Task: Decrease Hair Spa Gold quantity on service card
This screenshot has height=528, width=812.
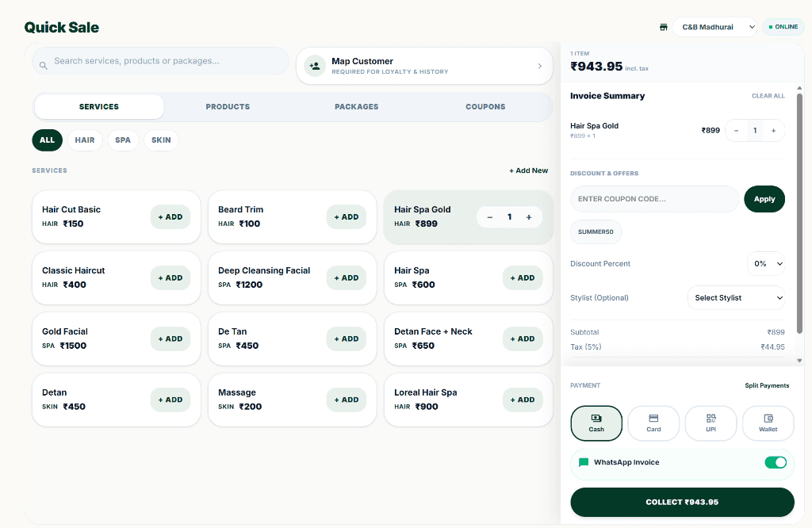Action: [x=489, y=217]
